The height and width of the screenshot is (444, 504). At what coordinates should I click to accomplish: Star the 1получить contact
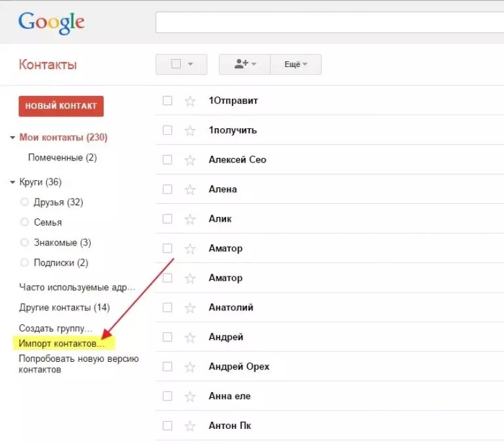tap(190, 131)
